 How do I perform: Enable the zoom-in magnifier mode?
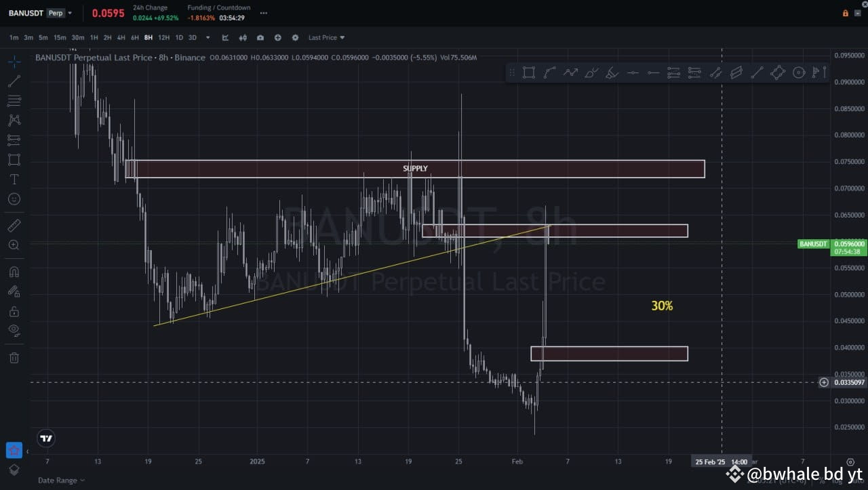tap(14, 245)
